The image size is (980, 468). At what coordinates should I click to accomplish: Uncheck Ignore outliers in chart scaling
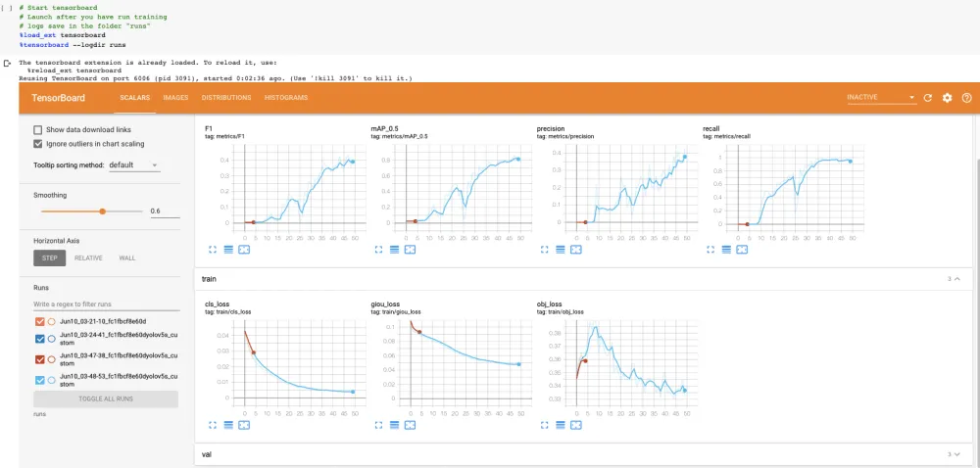[x=38, y=144]
